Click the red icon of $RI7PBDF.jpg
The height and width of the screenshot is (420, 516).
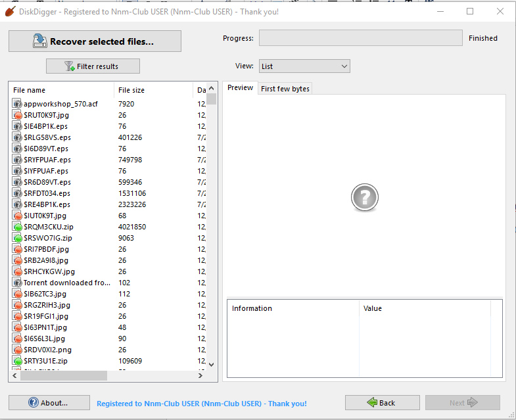[x=17, y=249]
